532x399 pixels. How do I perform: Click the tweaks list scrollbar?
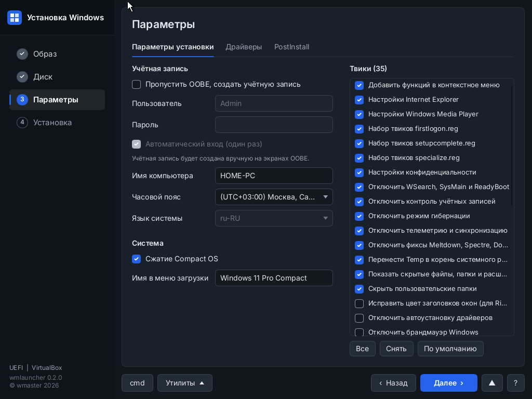(x=511, y=146)
